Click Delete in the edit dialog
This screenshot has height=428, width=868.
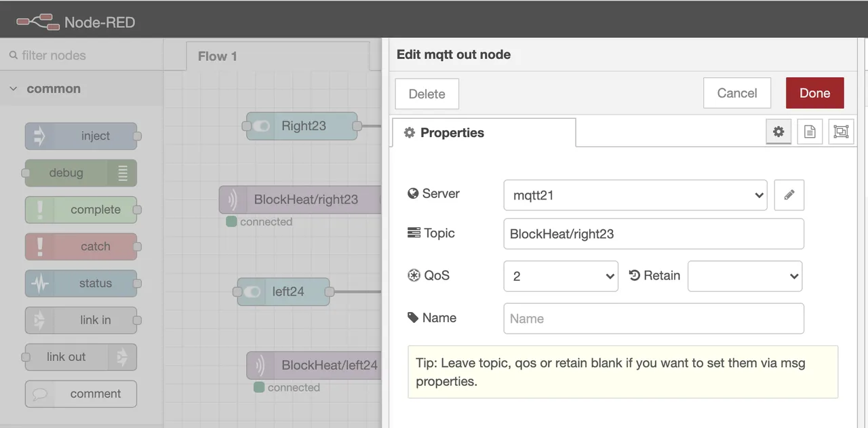(x=427, y=94)
